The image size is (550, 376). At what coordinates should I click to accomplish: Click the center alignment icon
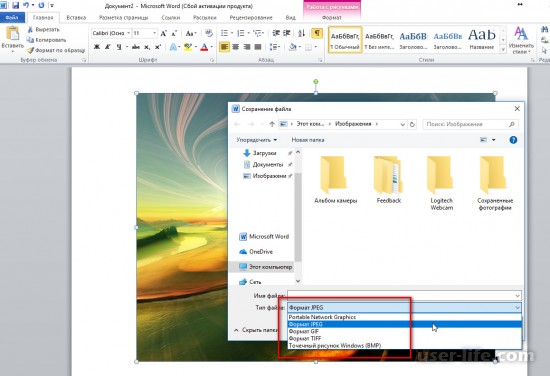point(235,47)
